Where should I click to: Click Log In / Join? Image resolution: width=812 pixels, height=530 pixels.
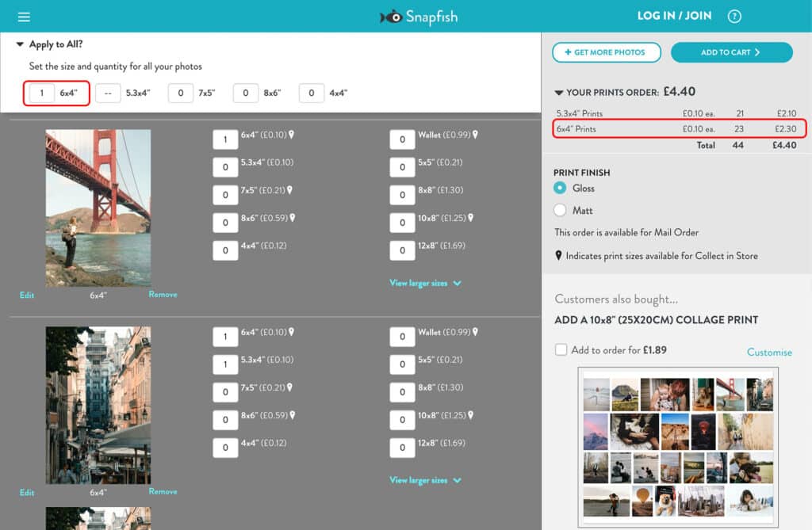pos(674,16)
